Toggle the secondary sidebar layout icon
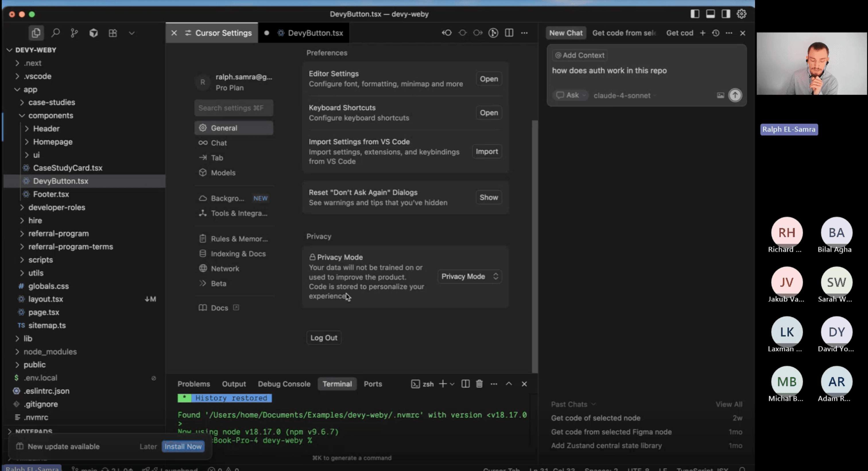This screenshot has width=868, height=471. [726, 14]
